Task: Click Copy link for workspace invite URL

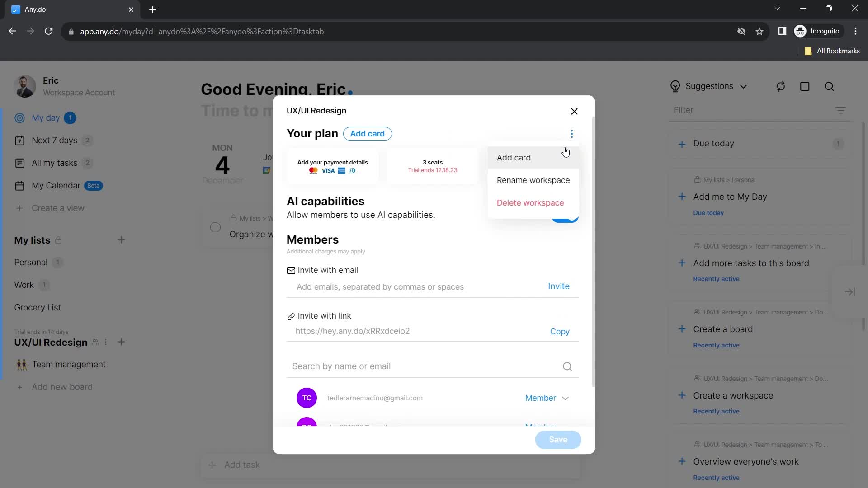Action: 559,331
